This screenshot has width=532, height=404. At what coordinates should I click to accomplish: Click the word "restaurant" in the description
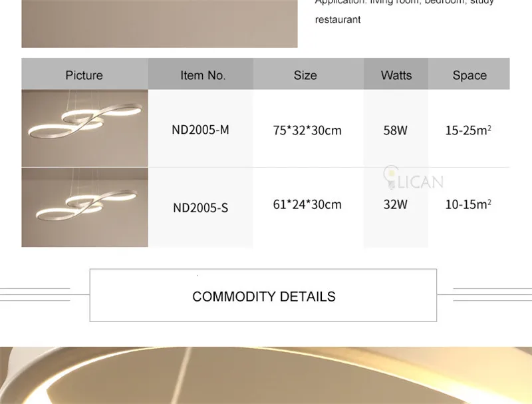338,20
